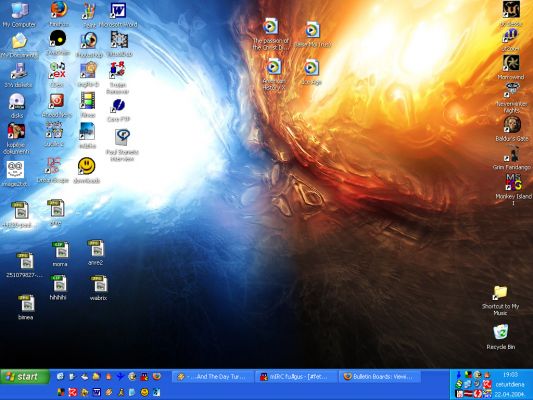Launch Morrowind from the desktop
The height and width of the screenshot is (400, 533).
pos(511,63)
